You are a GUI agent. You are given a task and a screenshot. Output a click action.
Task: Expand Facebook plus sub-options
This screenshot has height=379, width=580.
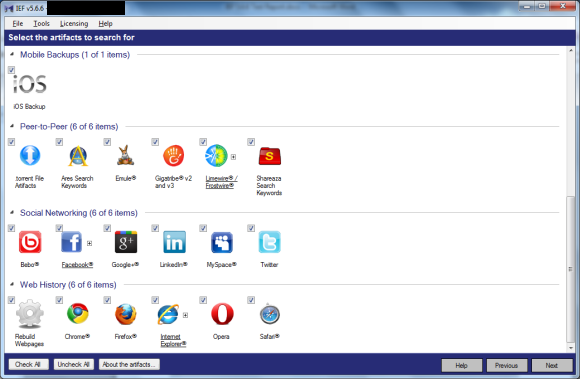coord(90,243)
